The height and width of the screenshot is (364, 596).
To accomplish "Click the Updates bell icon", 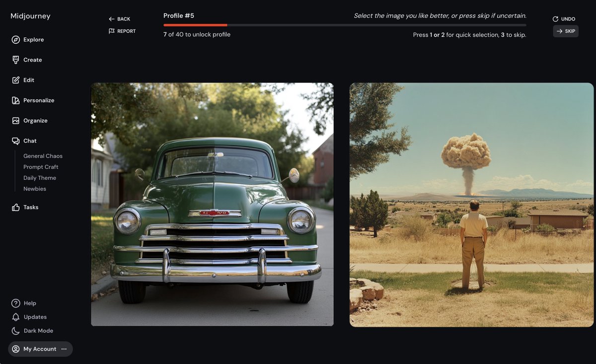I will point(16,317).
